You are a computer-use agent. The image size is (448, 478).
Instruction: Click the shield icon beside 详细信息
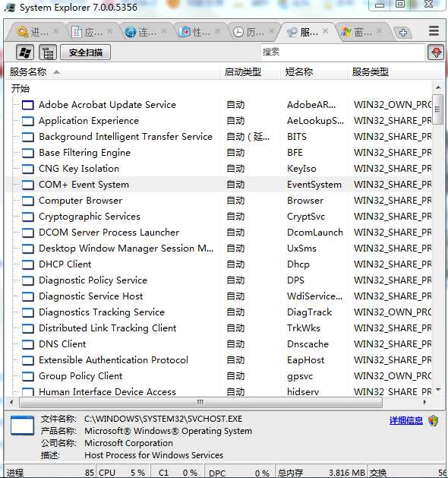pyautogui.click(x=433, y=421)
